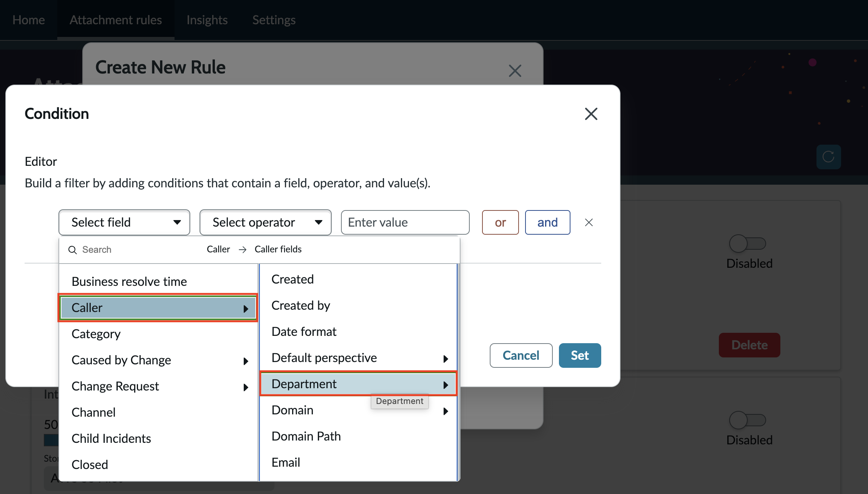Click the Enter value input field
The width and height of the screenshot is (868, 494).
click(405, 222)
